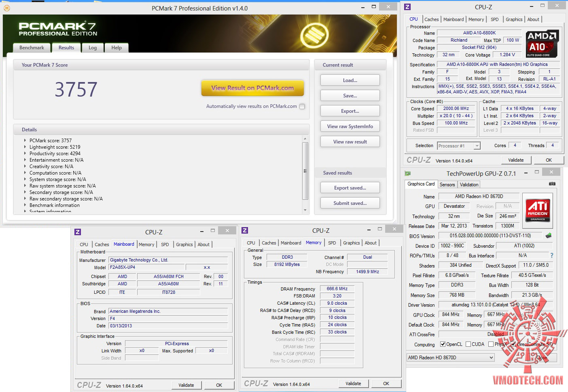Click the GPU-Z Name field AMD Radeon HD 8670D
The height and width of the screenshot is (392, 568).
click(479, 196)
